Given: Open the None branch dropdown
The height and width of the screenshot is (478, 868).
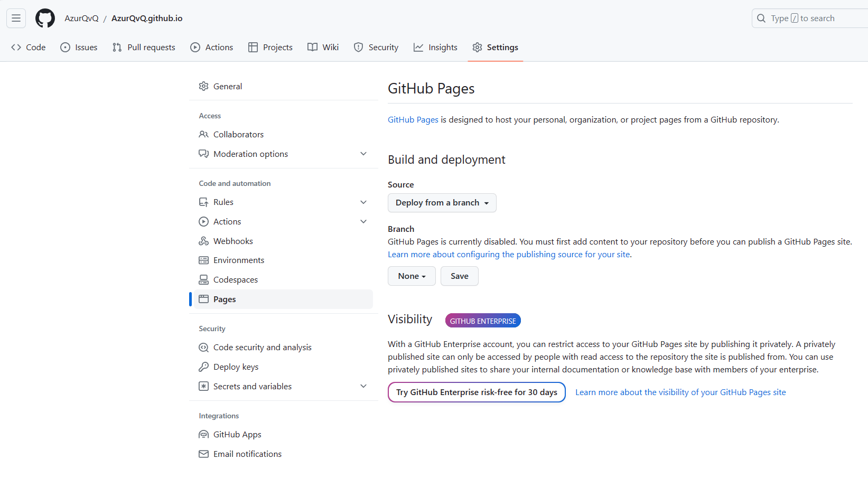Looking at the screenshot, I should coord(412,276).
